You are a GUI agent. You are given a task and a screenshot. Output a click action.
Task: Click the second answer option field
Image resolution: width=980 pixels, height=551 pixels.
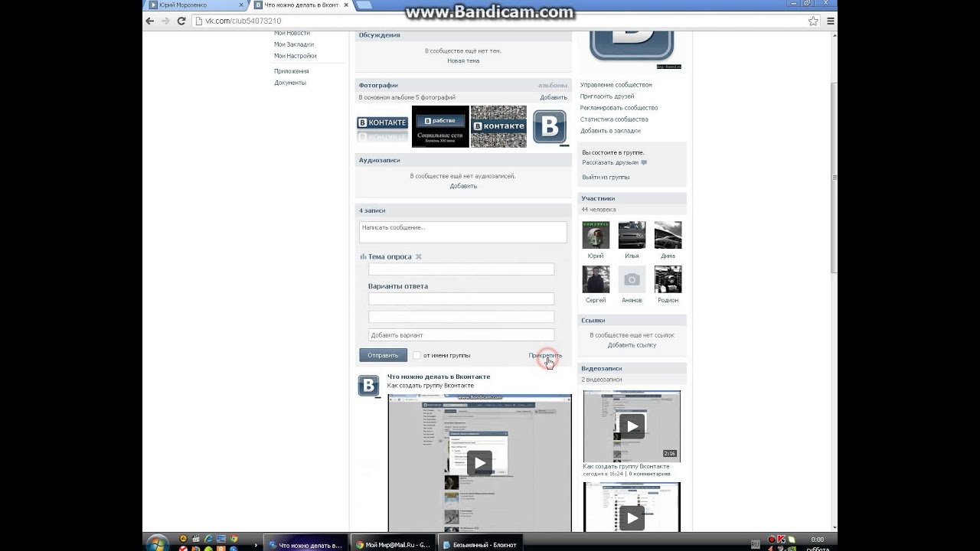(461, 317)
